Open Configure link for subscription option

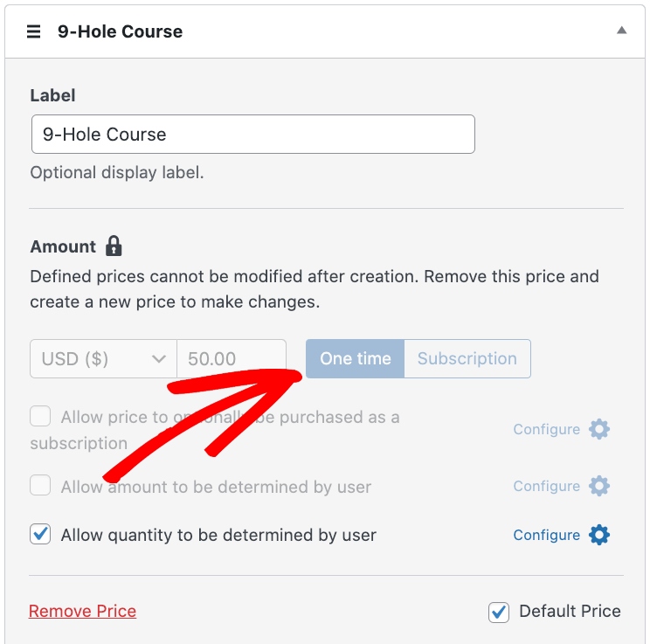tap(546, 429)
